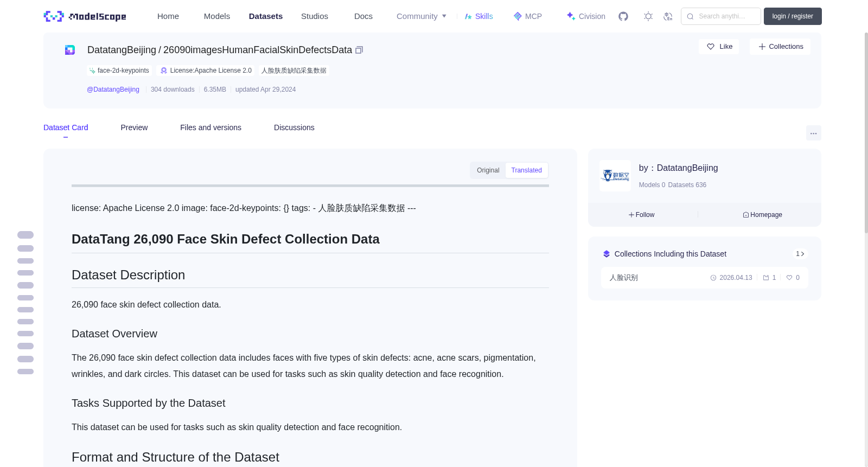Click the login / register button
Screen dimensions: 868x467
click(792, 16)
